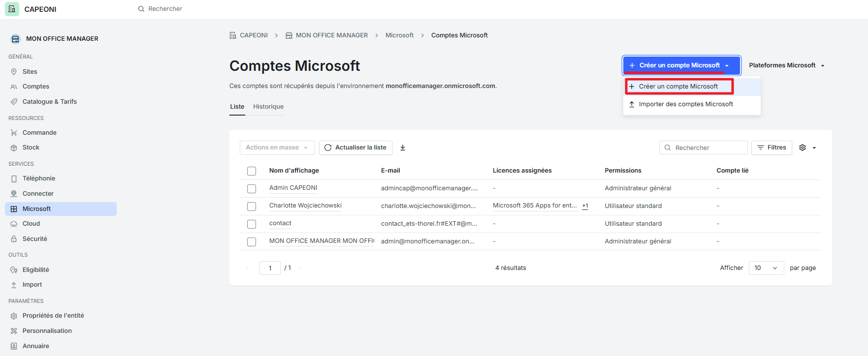Click Actualiser la liste button
The width and height of the screenshot is (868, 356).
click(x=355, y=148)
